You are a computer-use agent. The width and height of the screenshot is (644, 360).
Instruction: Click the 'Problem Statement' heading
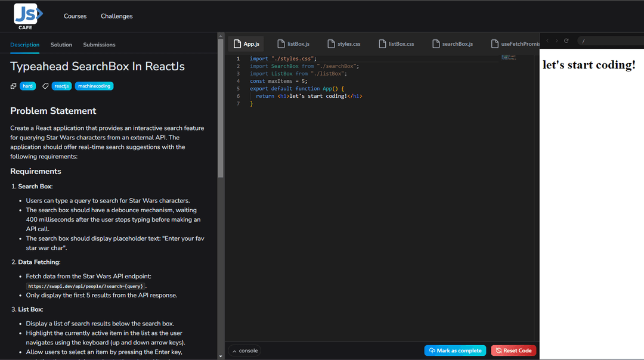pyautogui.click(x=53, y=111)
